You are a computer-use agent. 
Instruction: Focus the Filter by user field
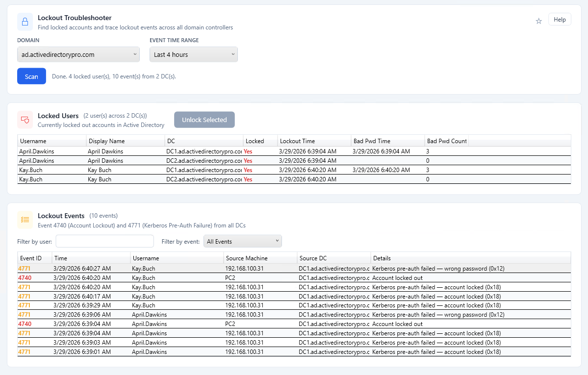pos(104,241)
